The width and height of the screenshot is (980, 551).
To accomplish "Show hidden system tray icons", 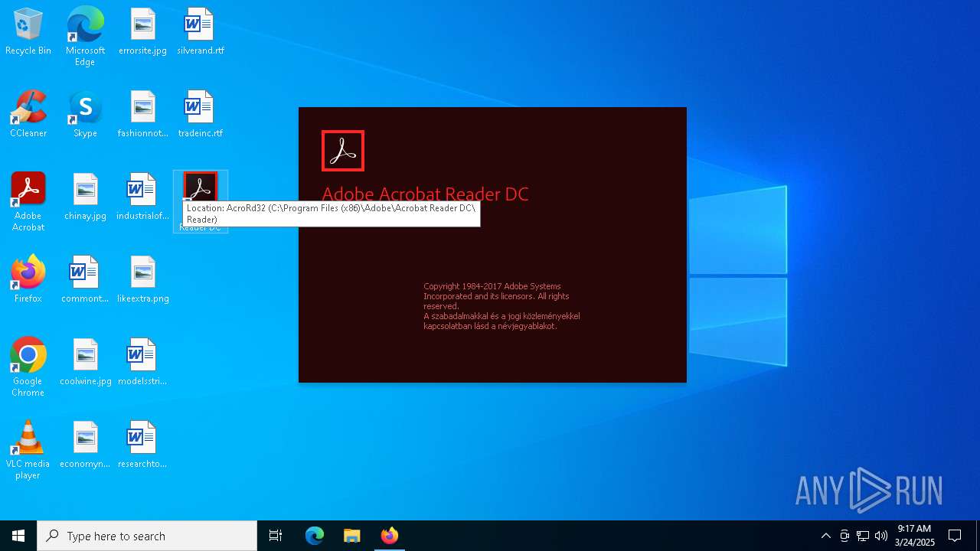I will pyautogui.click(x=825, y=536).
